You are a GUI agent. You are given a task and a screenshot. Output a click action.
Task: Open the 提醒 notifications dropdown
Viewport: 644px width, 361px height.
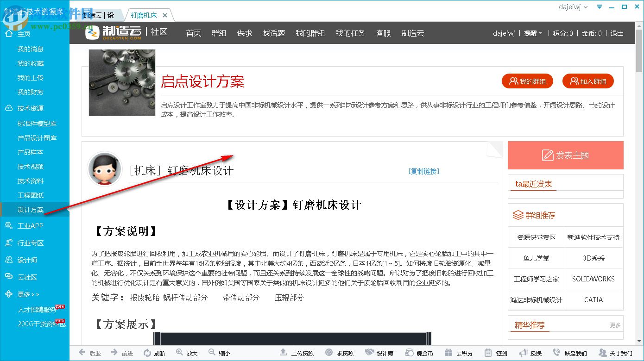click(531, 33)
